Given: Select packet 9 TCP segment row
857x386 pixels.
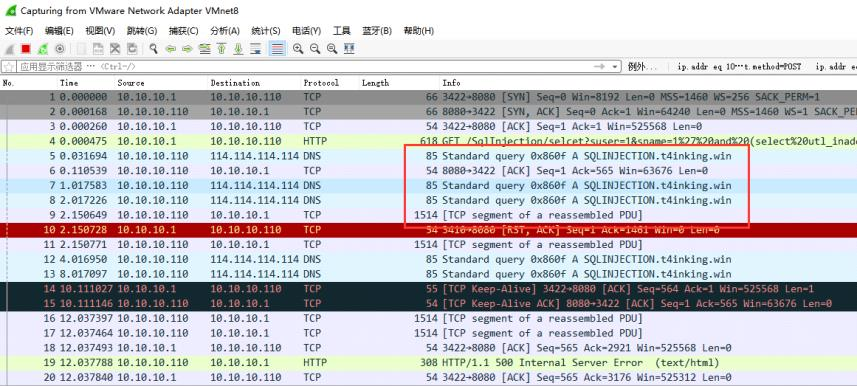Looking at the screenshot, I should click(x=428, y=215).
